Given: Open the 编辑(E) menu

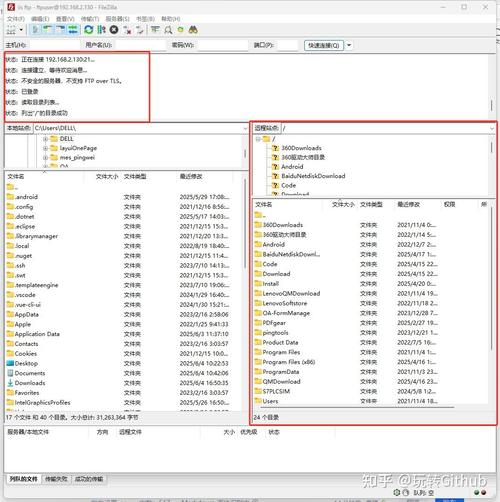Looking at the screenshot, I should (40, 19).
